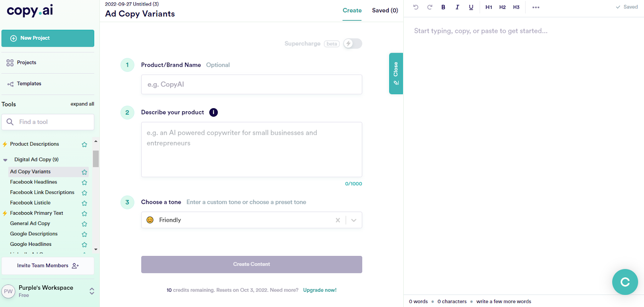Click the tools list scroll-up arrow
644x307 pixels.
[x=96, y=141]
